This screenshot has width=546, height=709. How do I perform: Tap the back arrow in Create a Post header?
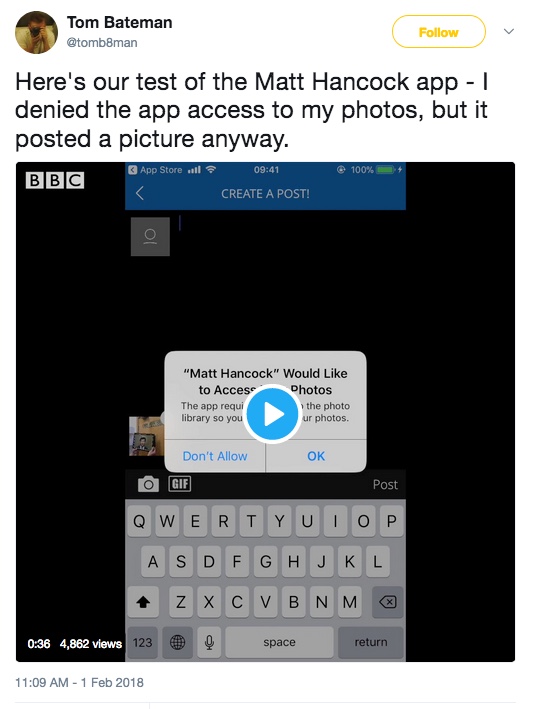[x=140, y=194]
